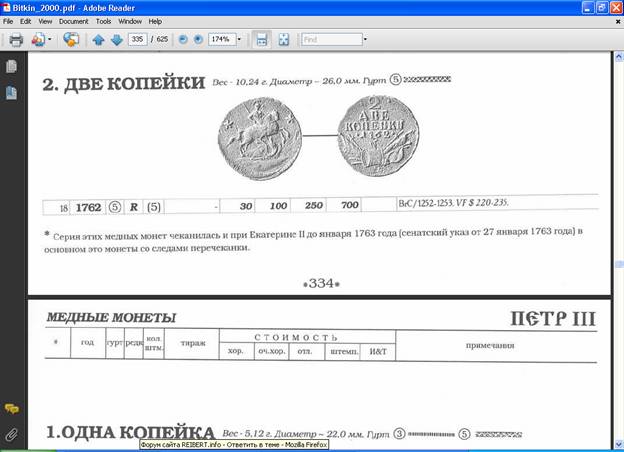This screenshot has height=452, width=624.
Task: Open the dropdown arrow beside share icon
Action: coord(49,39)
